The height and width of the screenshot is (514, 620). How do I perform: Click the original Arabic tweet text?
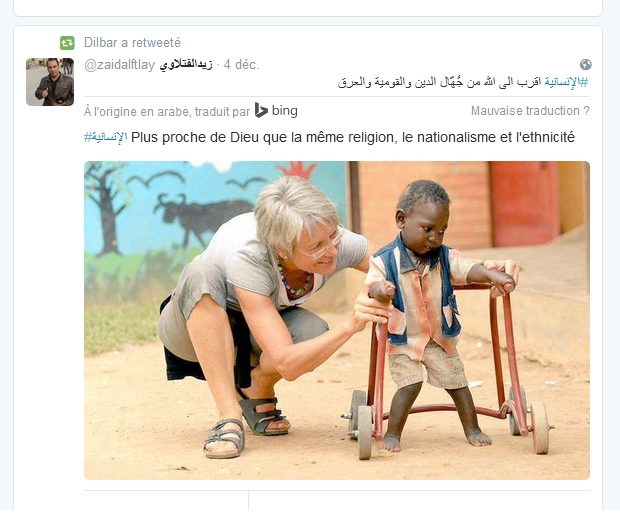(463, 82)
